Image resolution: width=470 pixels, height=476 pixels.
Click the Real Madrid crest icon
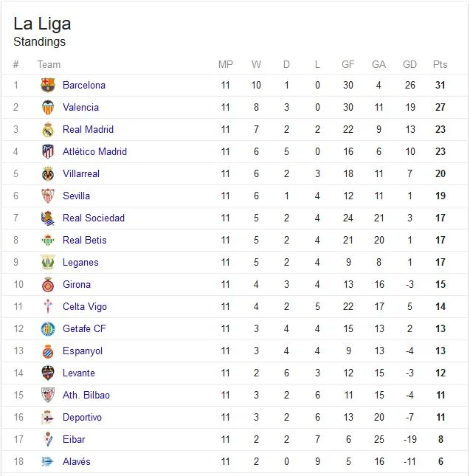point(48,129)
